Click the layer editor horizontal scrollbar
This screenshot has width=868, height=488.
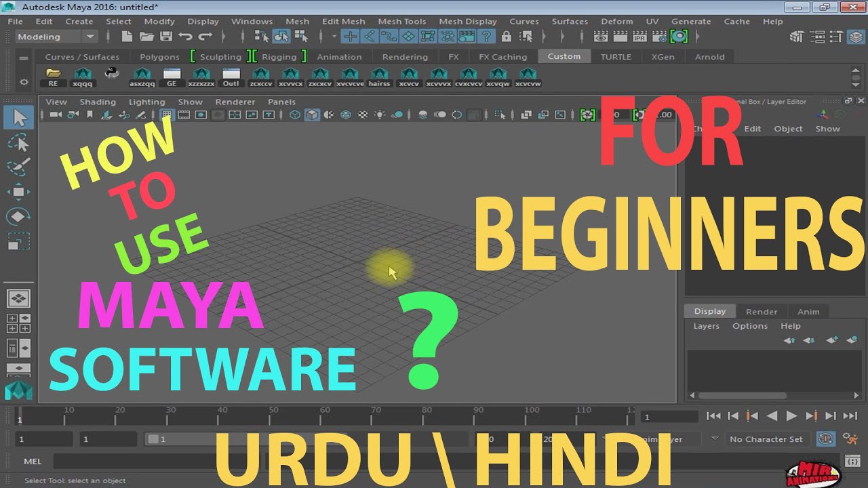point(743,395)
